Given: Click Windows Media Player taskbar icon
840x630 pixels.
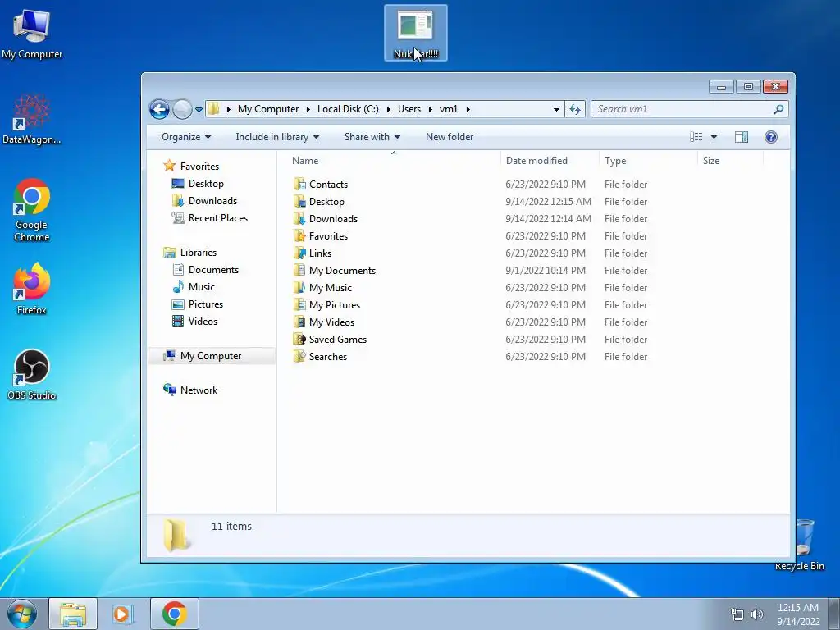Looking at the screenshot, I should [123, 614].
